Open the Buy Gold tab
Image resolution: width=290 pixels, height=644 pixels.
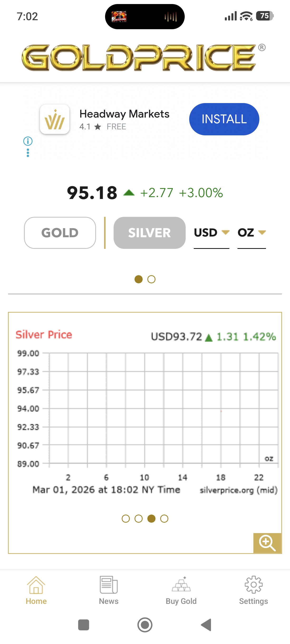click(181, 590)
